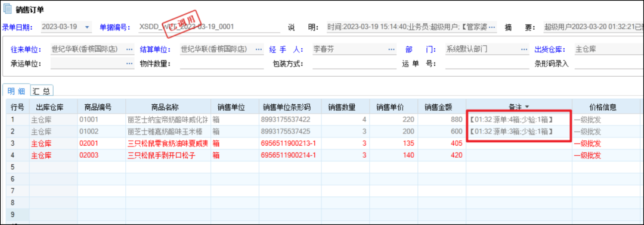
Task: Open 部门 lookup ellipsis button
Action: pos(525,49)
